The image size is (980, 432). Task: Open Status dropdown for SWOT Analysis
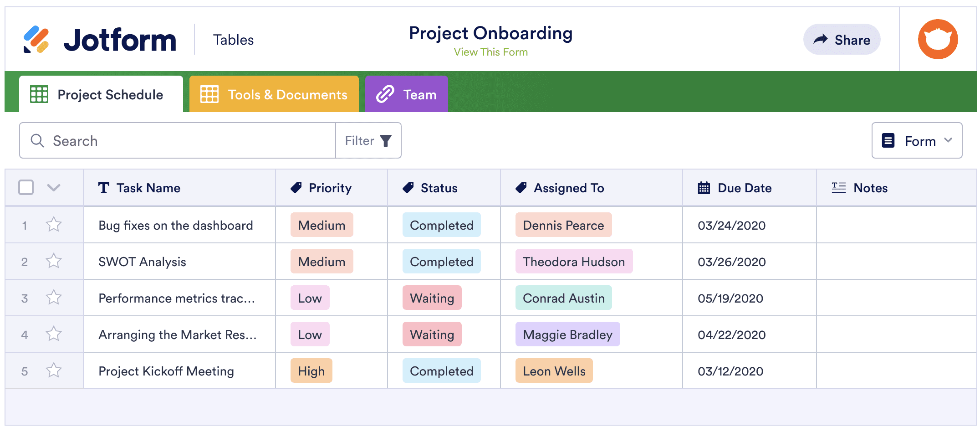point(441,262)
